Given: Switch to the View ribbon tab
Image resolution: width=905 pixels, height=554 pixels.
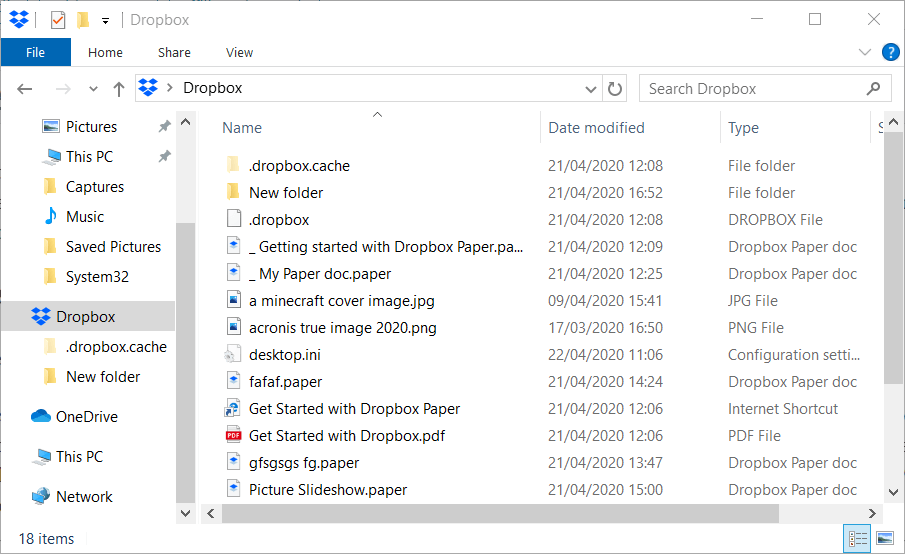Looking at the screenshot, I should 239,53.
